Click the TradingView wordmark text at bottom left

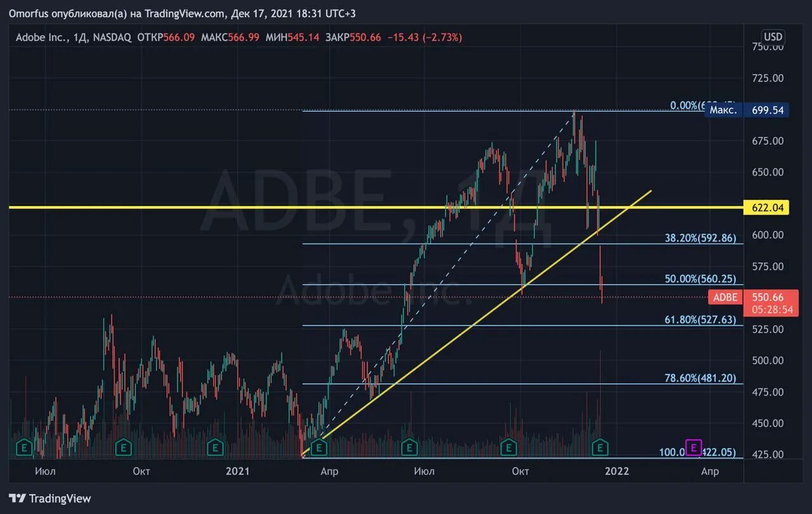[x=60, y=498]
